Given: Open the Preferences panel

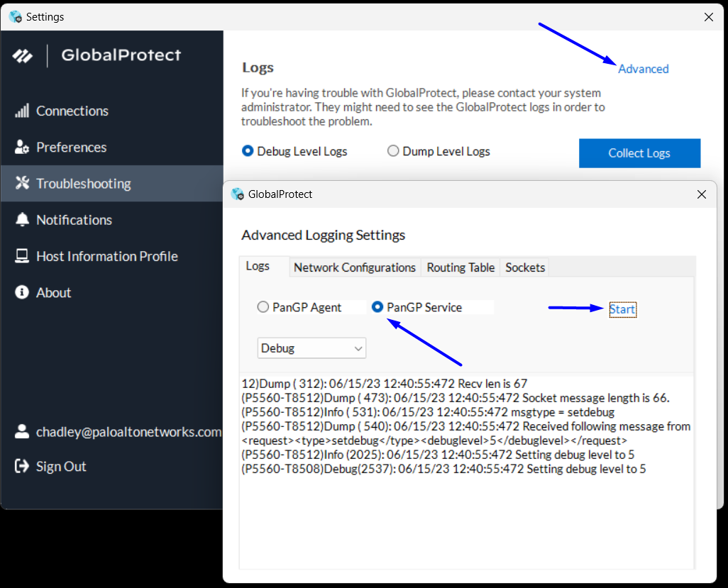Looking at the screenshot, I should click(x=71, y=147).
